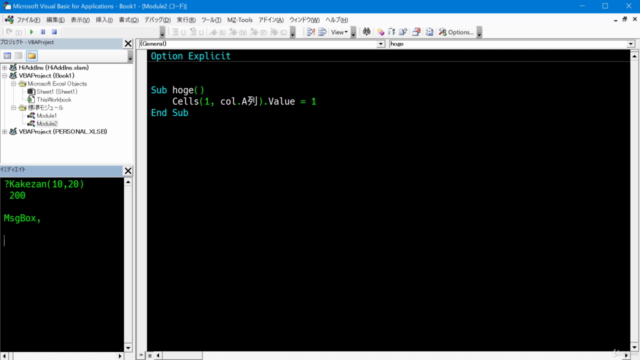Viewport: 640px width, 360px height.
Task: Click the ThisWorkbook icon in tree
Action: pyautogui.click(x=31, y=100)
